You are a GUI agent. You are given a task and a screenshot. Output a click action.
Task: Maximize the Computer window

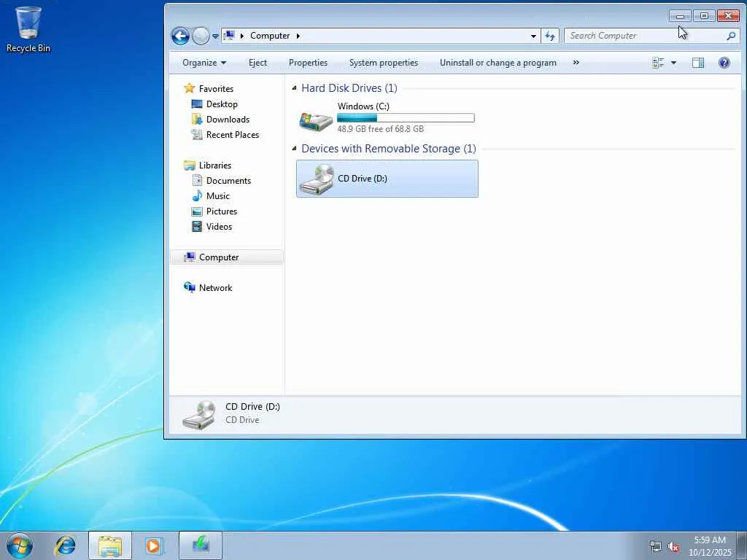click(704, 16)
